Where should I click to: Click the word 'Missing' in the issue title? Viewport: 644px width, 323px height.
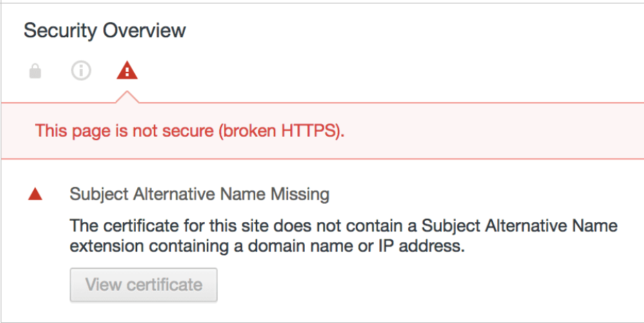coord(300,194)
